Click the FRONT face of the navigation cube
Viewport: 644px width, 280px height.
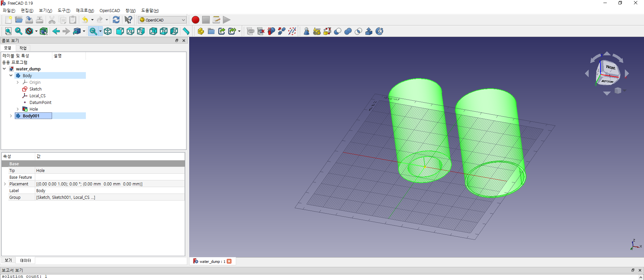610,67
